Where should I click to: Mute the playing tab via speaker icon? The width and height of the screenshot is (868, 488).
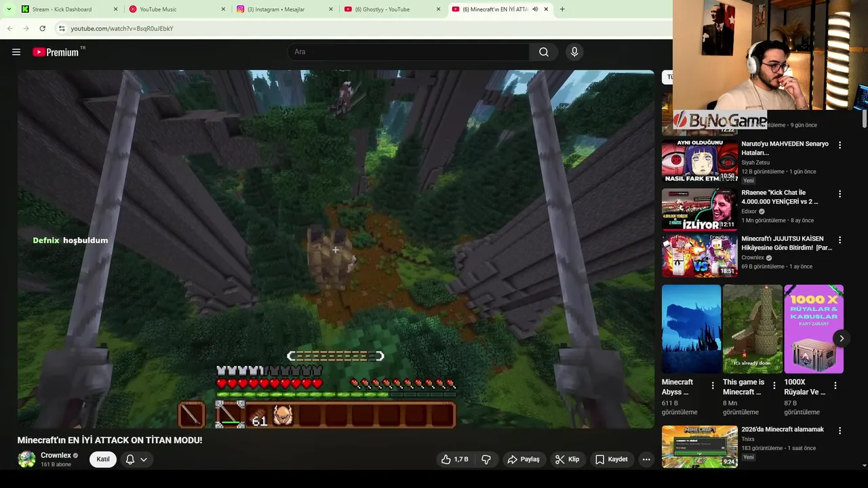click(535, 9)
